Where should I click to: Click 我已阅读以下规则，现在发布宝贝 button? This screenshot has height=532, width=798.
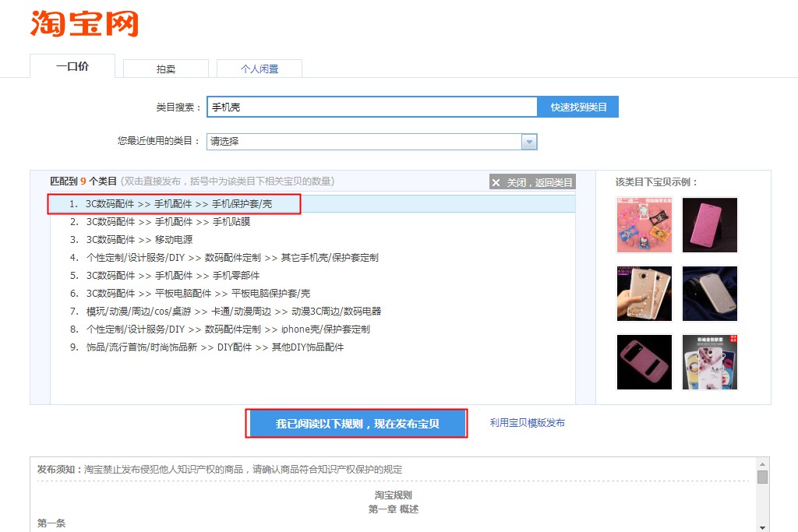357,424
